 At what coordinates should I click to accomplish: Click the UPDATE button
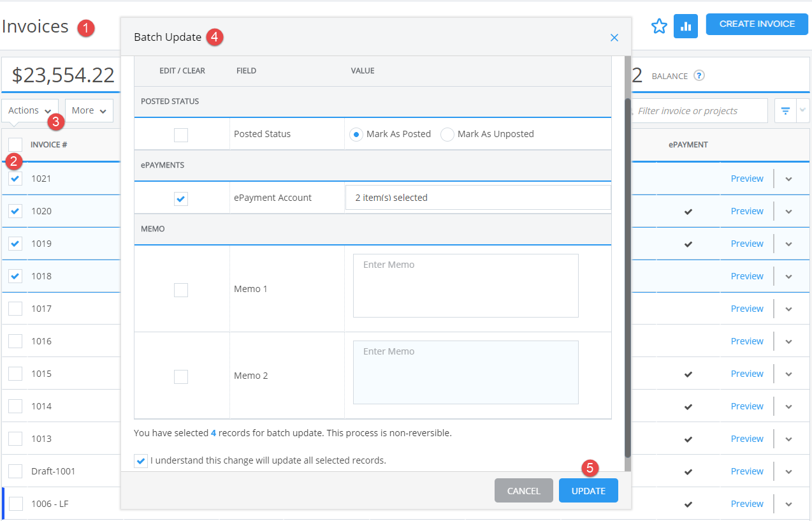(588, 490)
